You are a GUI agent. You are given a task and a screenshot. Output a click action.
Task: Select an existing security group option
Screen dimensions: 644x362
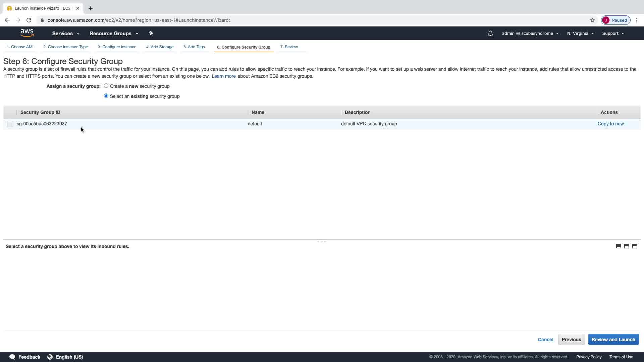106,96
